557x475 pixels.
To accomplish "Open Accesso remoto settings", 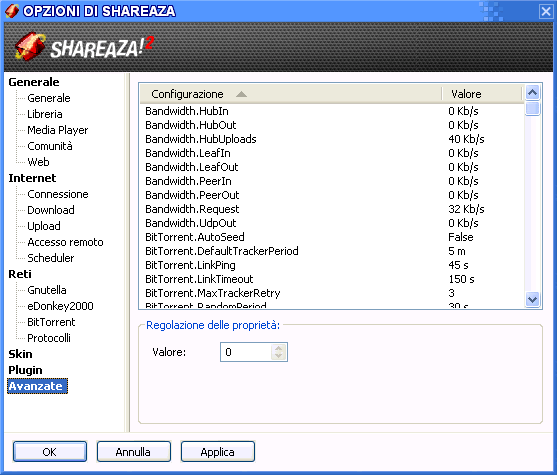I will point(65,242).
